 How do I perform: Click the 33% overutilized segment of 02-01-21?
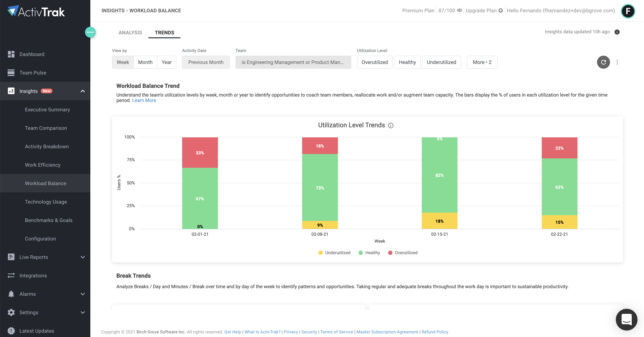coord(200,153)
